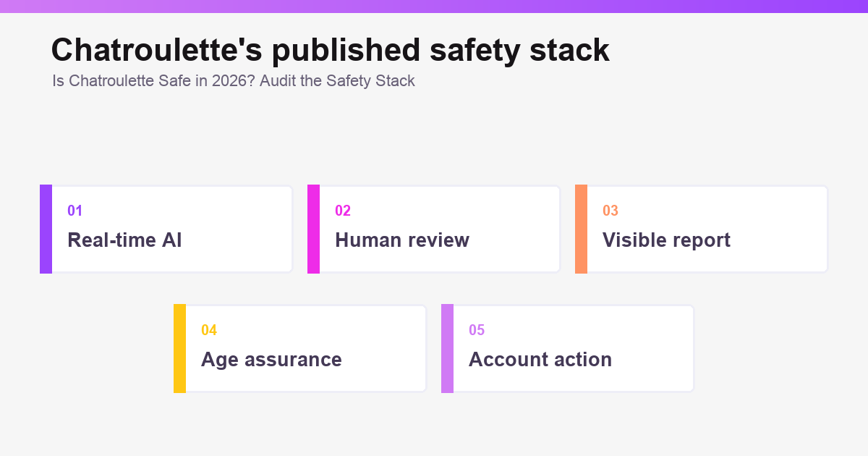Click subtitle "Is Chatroulette Safe in 2026? Audit the Safety Stack"
868x456 pixels.
pos(234,81)
